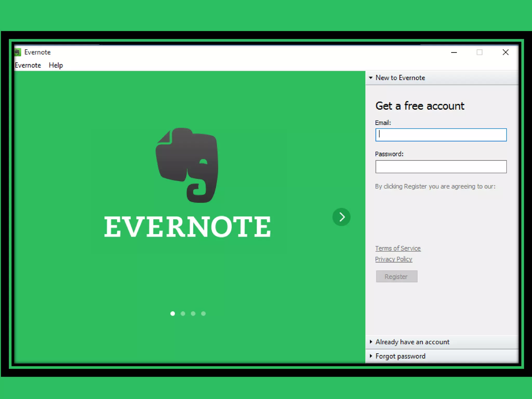This screenshot has width=532, height=399.
Task: Open the Terms of Service link
Action: pyautogui.click(x=398, y=248)
